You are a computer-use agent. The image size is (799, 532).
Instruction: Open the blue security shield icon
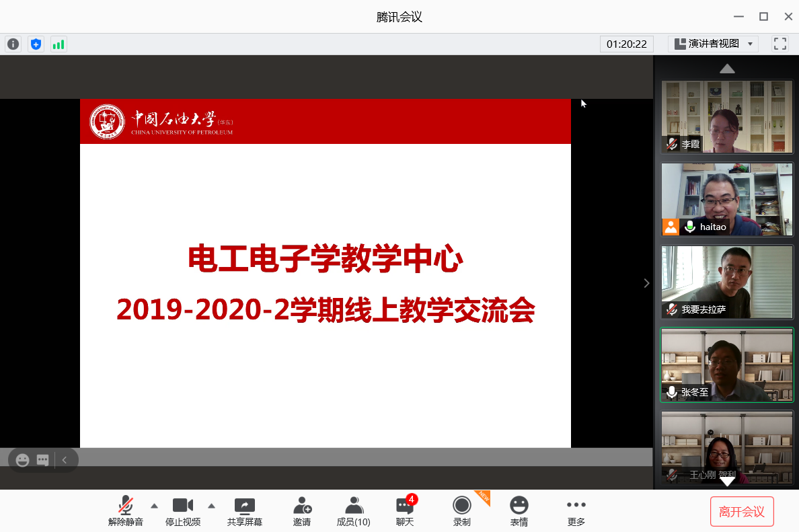36,44
